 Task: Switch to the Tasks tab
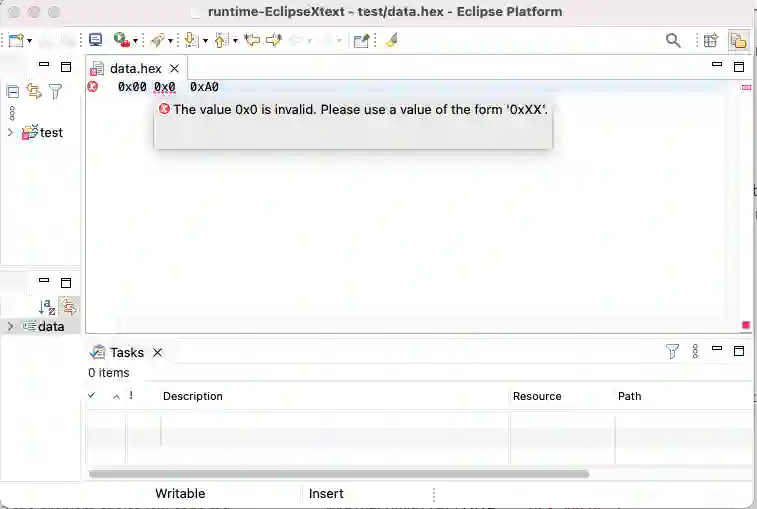(x=126, y=352)
